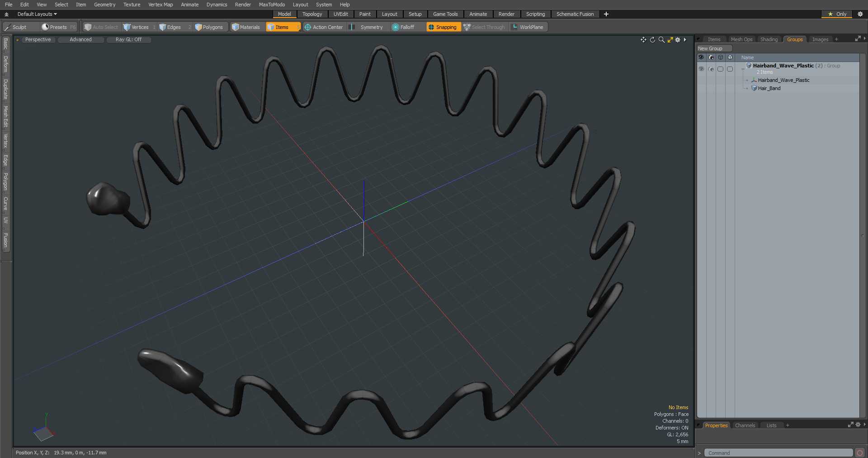
Task: Open the Lists tab
Action: point(771,425)
